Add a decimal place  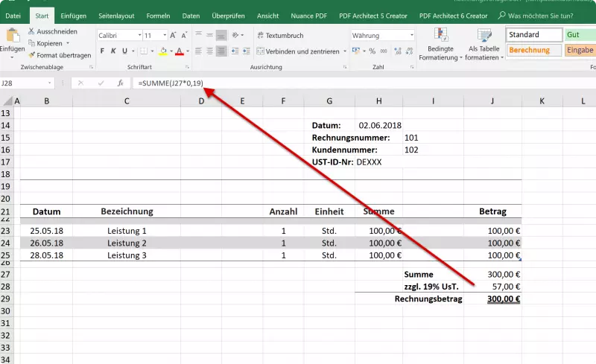[398, 51]
